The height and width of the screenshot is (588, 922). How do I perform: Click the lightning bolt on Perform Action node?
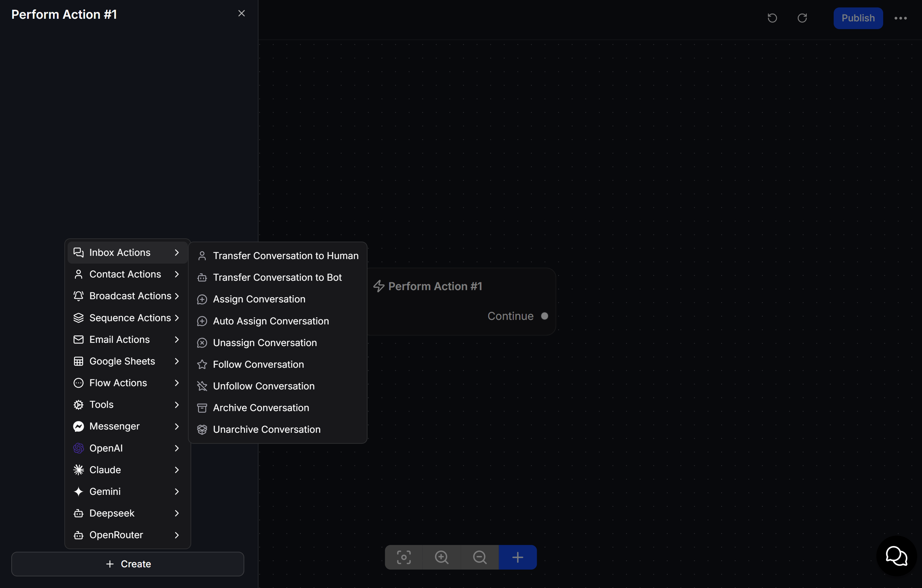(379, 286)
